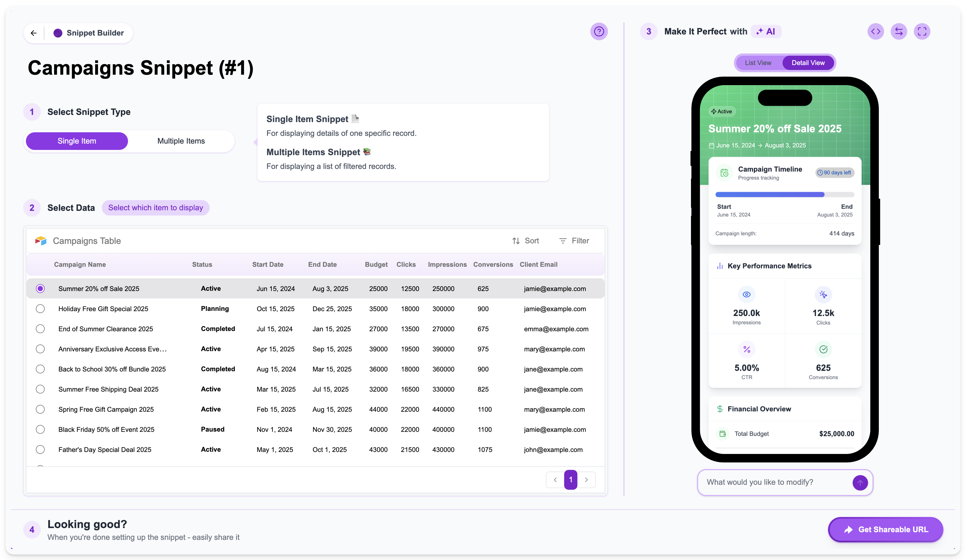Viewport: 966px width, 560px height.
Task: Open the Filter options
Action: pyautogui.click(x=574, y=241)
